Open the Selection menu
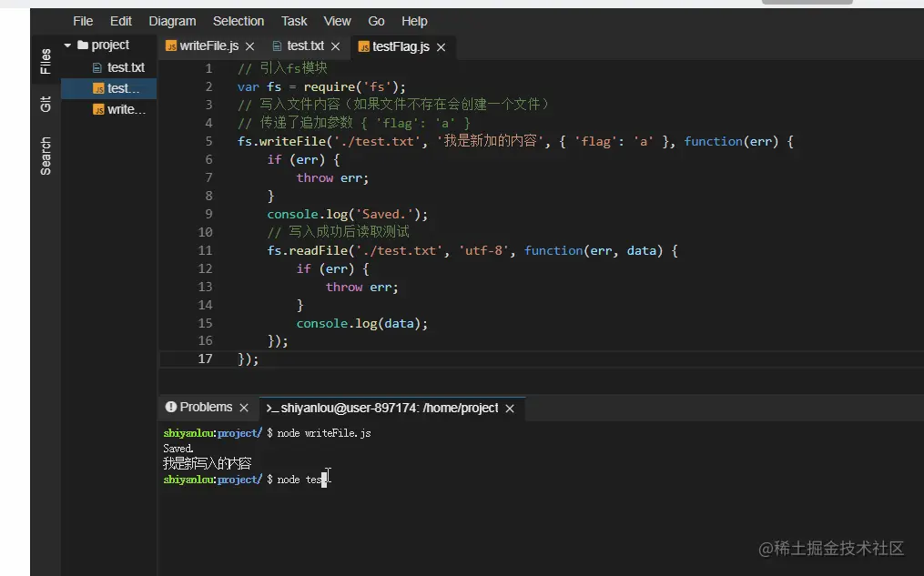924x576 pixels. 239,21
